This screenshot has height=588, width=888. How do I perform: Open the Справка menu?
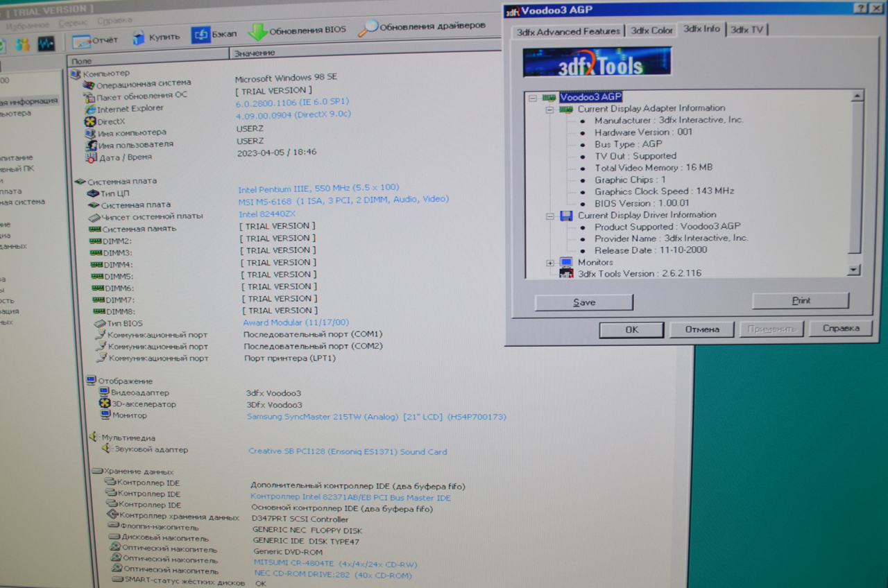click(114, 21)
